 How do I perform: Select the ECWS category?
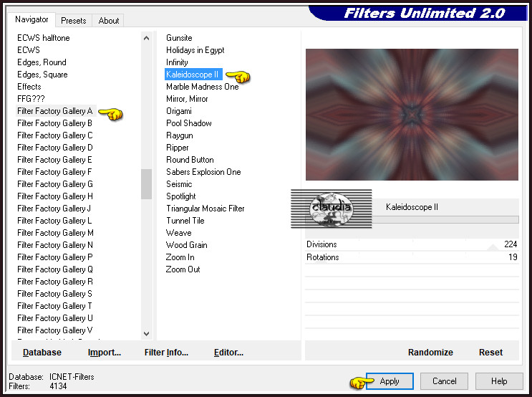[x=29, y=50]
